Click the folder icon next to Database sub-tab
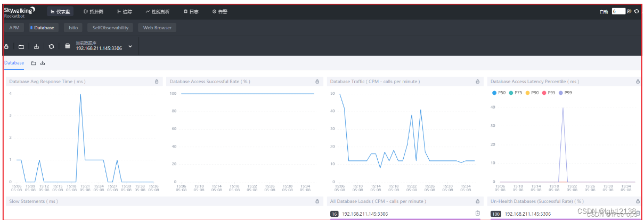The width and height of the screenshot is (644, 220). (x=34, y=63)
